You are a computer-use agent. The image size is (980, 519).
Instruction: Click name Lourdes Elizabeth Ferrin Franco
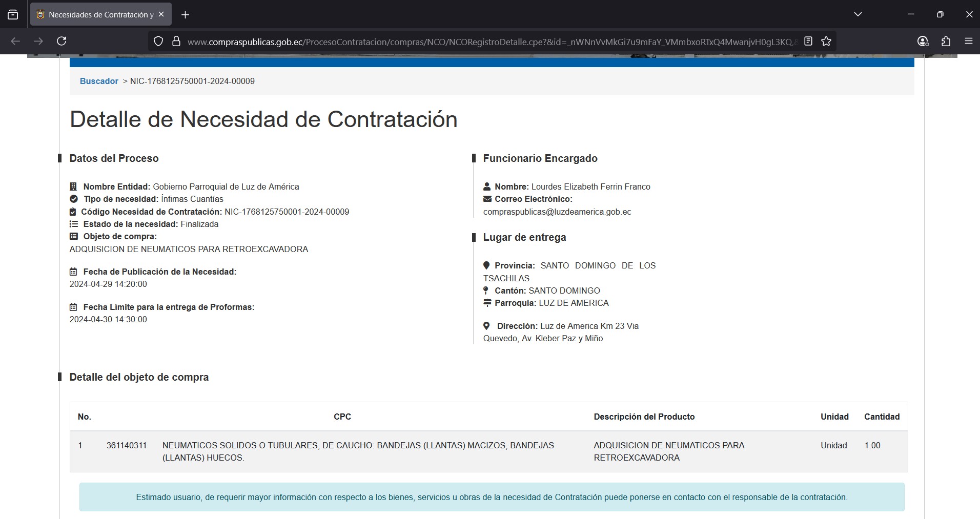point(591,186)
